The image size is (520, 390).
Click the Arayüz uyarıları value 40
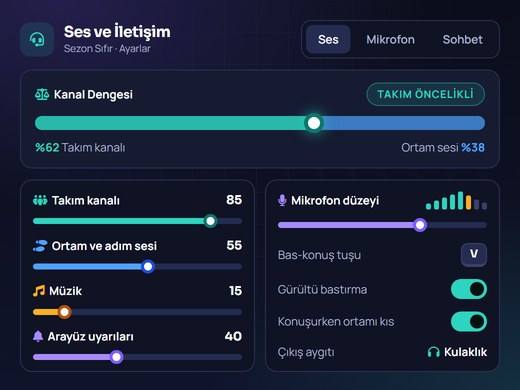[233, 336]
